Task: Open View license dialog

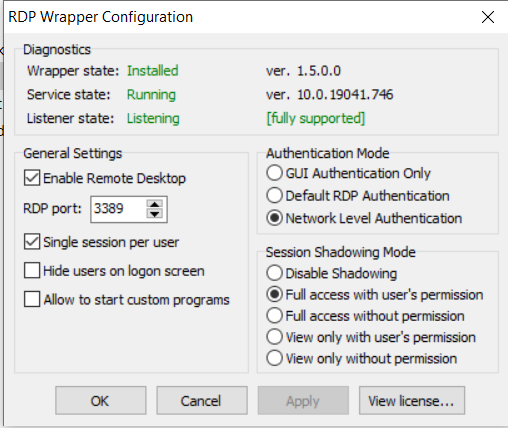Action: point(412,400)
